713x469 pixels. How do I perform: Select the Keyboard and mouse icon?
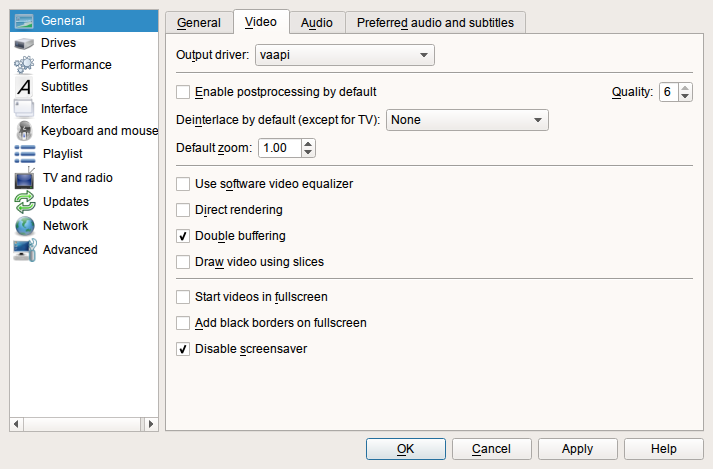(24, 131)
